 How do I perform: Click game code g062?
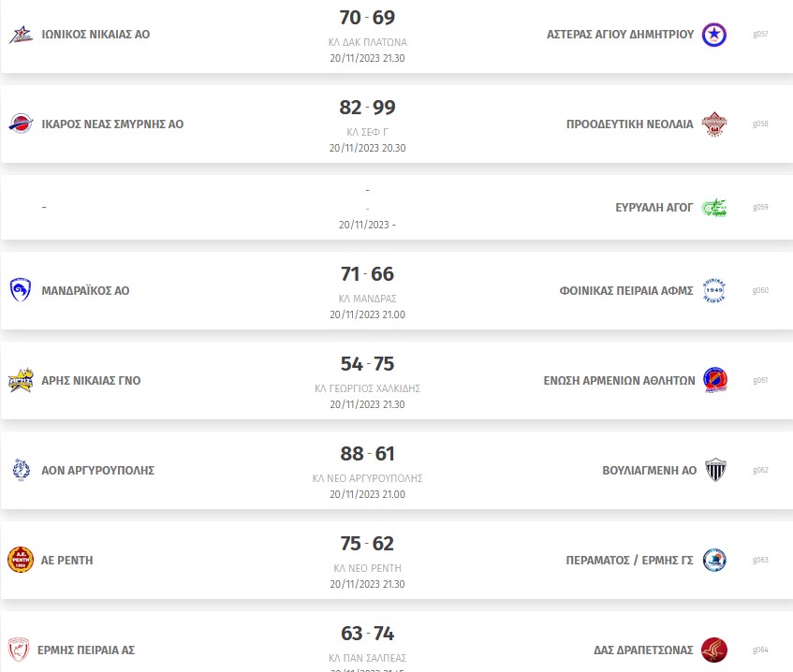coord(760,470)
